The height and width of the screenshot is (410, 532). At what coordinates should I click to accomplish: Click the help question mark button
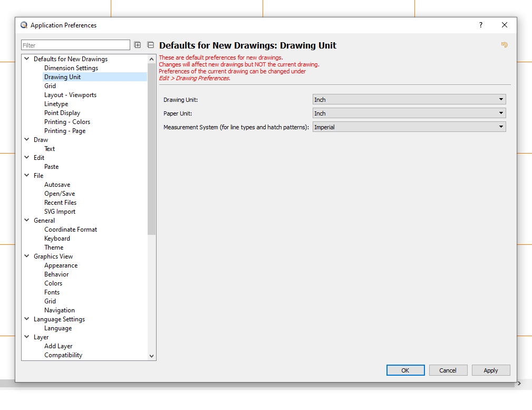[x=480, y=25]
